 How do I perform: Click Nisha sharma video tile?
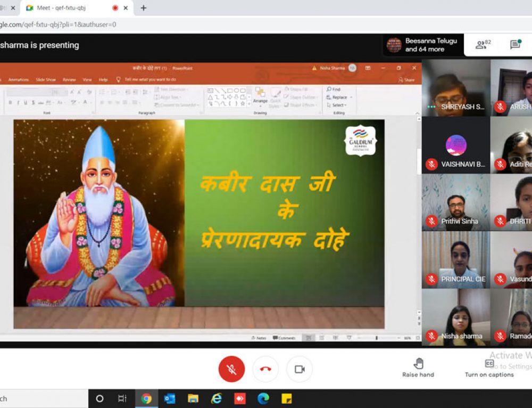456,317
